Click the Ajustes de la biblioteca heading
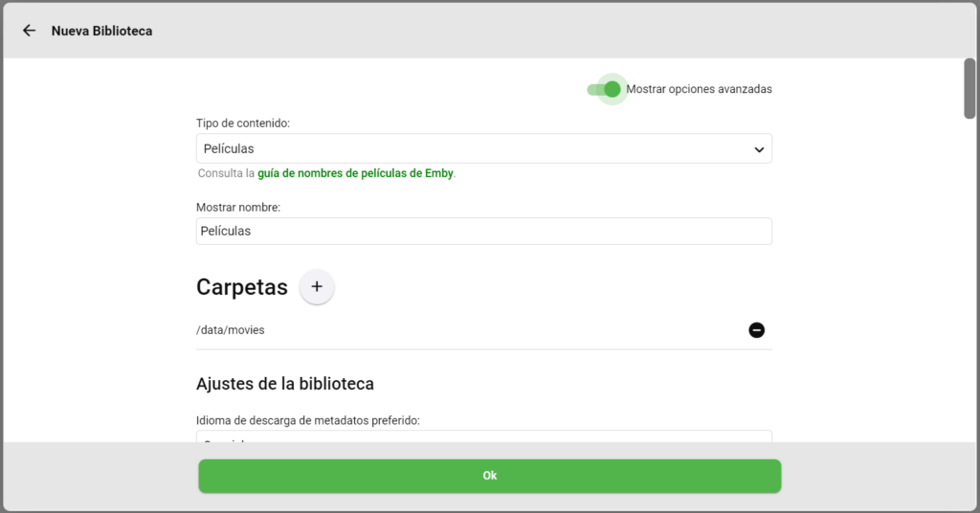This screenshot has width=980, height=513. (x=284, y=384)
